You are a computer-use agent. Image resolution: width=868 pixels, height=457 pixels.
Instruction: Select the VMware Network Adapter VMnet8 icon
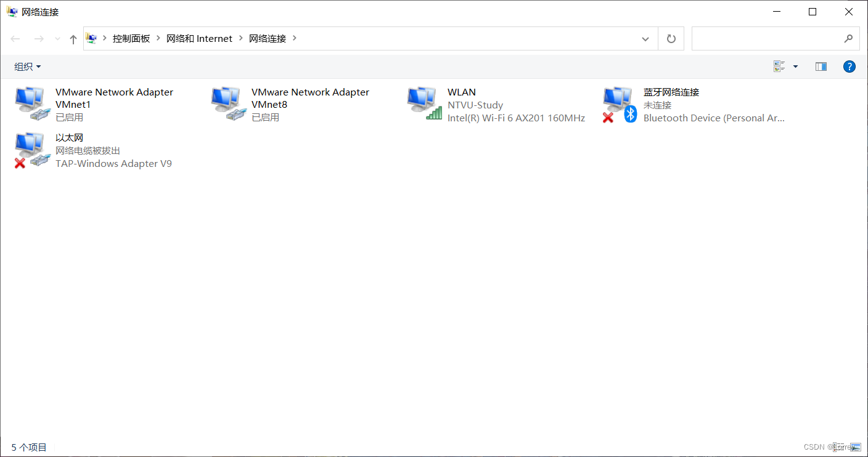[228, 103]
